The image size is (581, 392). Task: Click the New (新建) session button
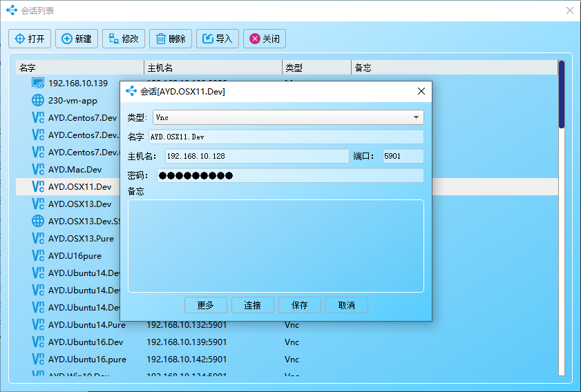click(77, 39)
